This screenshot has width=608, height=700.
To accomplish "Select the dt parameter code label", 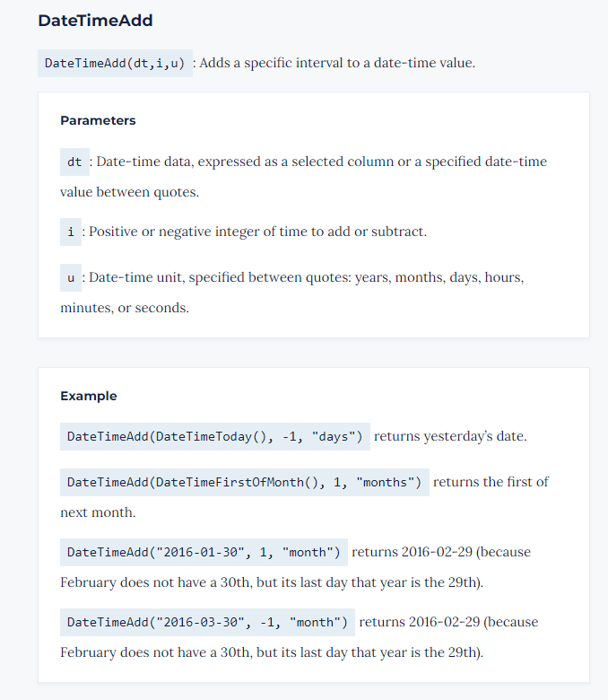I will 74,162.
